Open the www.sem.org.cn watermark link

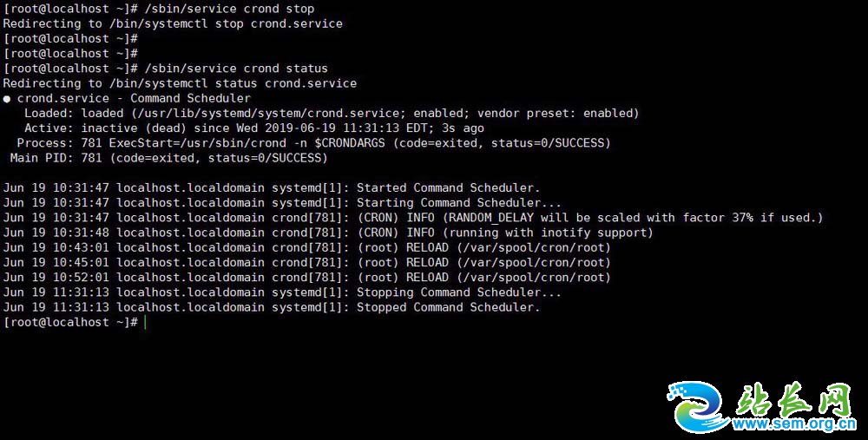pyautogui.click(x=794, y=424)
